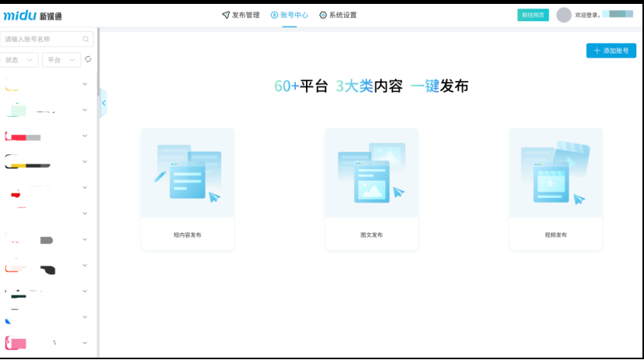Open the 状态 filter dropdown
This screenshot has height=360, width=644.
(20, 60)
